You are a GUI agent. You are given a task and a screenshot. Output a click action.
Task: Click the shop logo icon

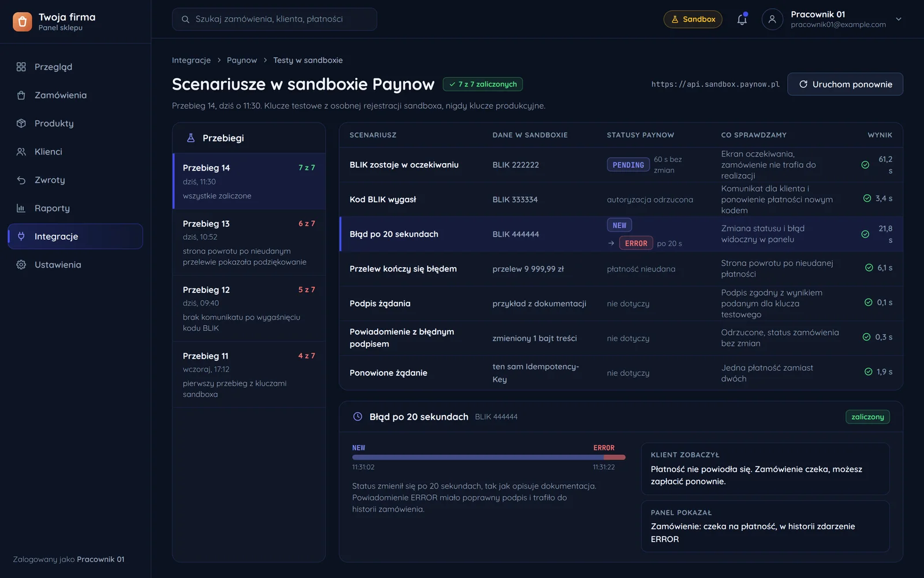(x=22, y=22)
